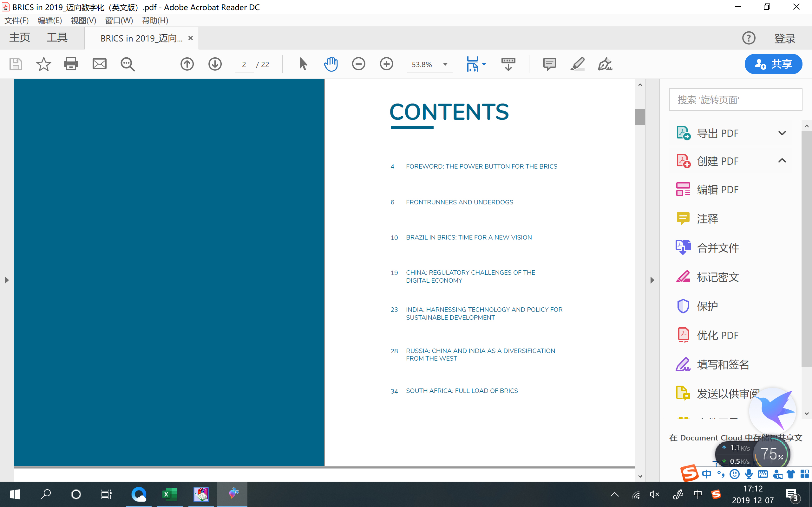Click the Zoom in plus icon
The height and width of the screenshot is (507, 812).
click(x=386, y=64)
